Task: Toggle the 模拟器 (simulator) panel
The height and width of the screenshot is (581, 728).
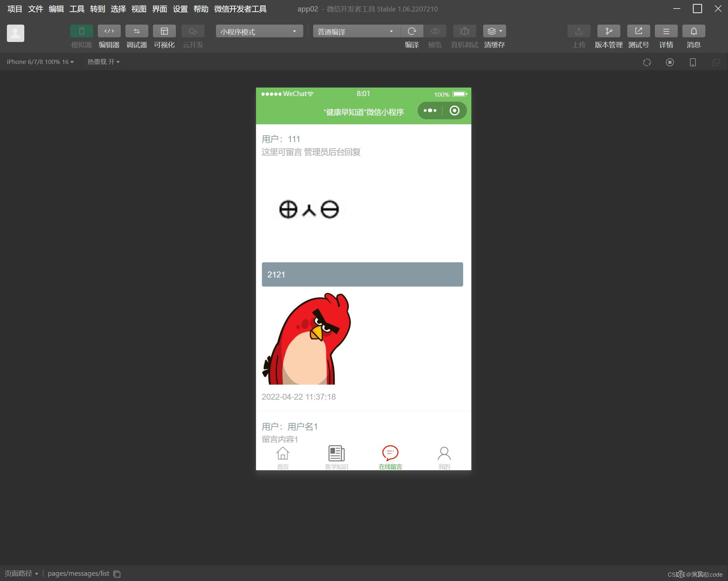Action: (81, 35)
